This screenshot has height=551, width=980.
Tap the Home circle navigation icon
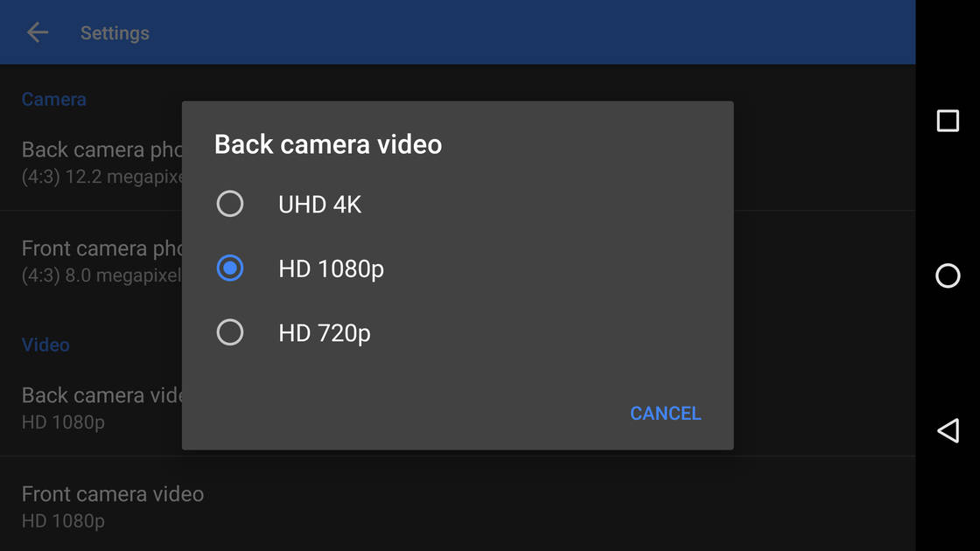pyautogui.click(x=948, y=275)
